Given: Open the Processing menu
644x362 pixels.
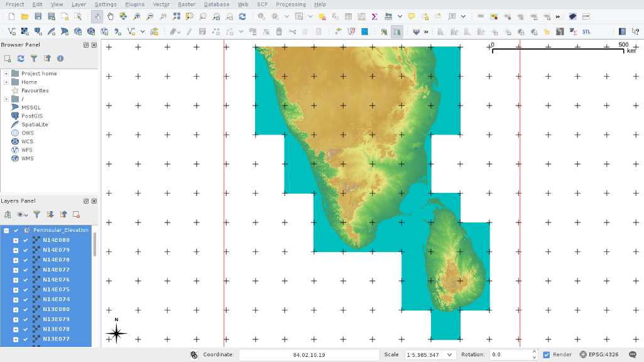Looking at the screenshot, I should 291,4.
